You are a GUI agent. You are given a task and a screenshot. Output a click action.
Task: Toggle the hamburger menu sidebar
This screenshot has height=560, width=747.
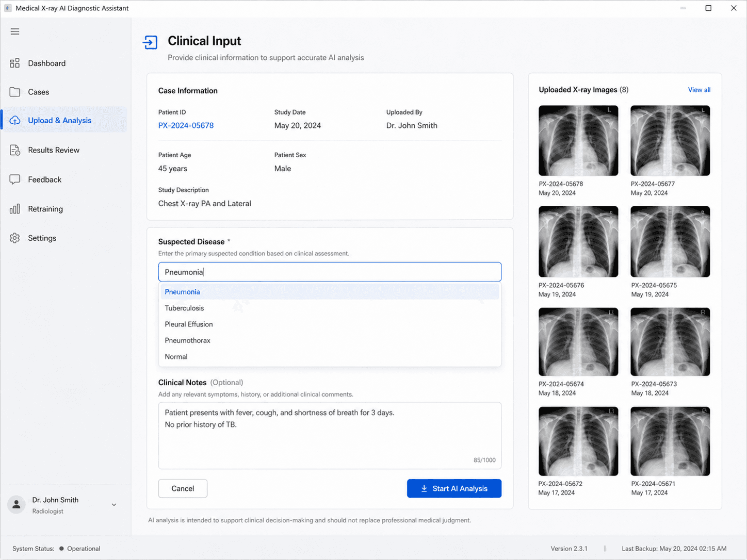tap(15, 31)
